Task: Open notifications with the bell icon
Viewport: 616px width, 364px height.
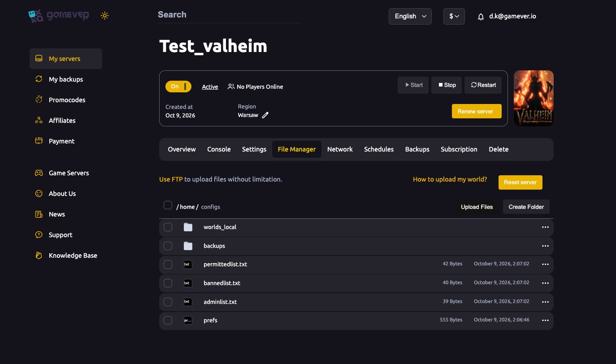Action: coord(481,17)
